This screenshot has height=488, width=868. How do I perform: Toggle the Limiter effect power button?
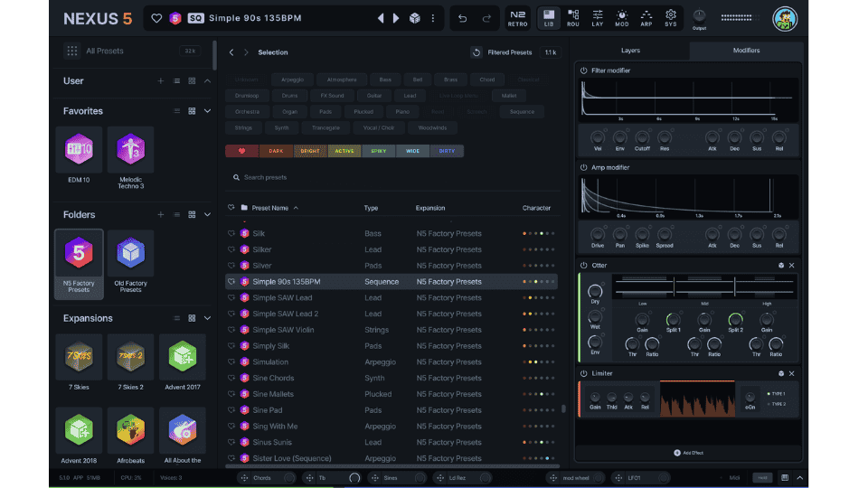(x=583, y=373)
